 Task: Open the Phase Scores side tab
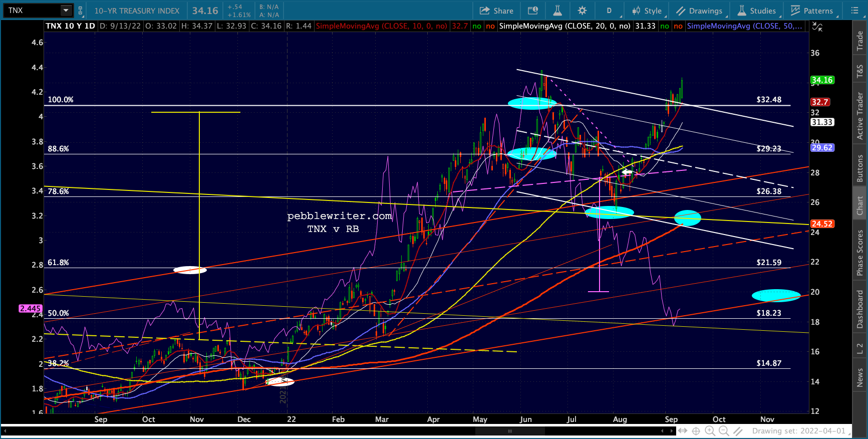860,253
